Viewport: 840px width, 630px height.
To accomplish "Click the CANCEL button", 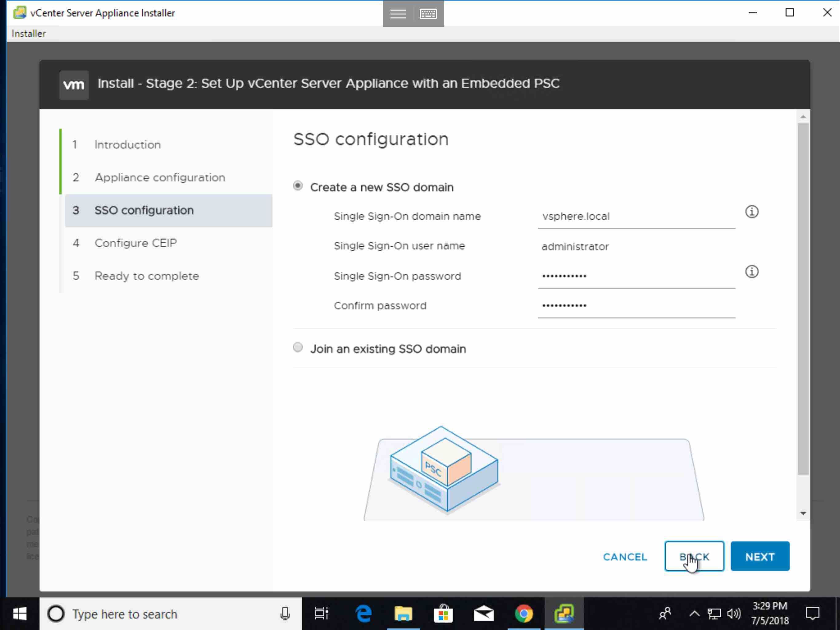I will (x=625, y=557).
